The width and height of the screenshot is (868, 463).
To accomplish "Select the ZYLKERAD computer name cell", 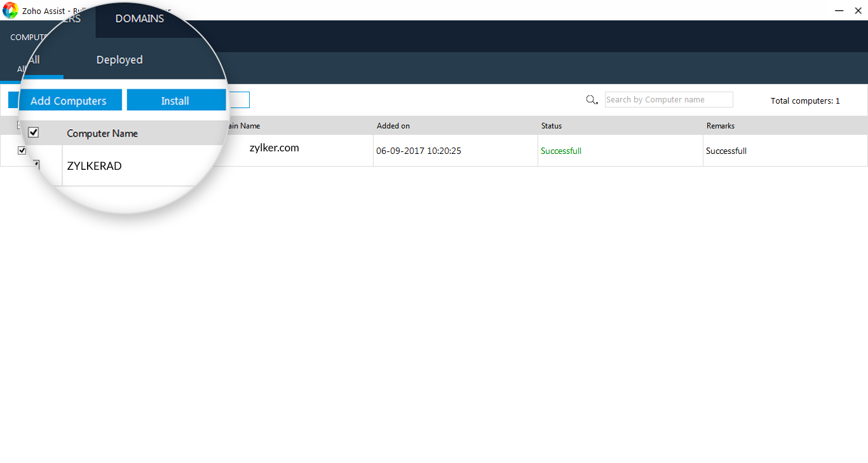I will pos(94,166).
